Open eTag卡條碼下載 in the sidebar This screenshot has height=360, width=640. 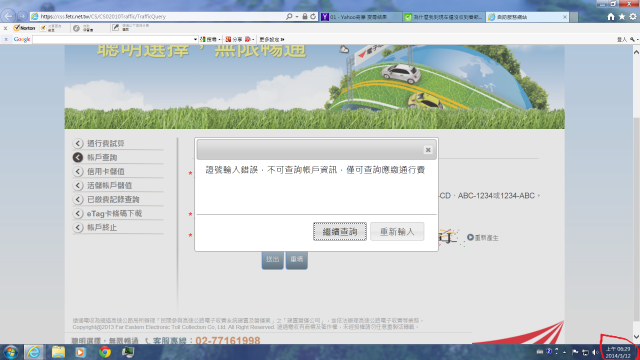click(x=114, y=213)
